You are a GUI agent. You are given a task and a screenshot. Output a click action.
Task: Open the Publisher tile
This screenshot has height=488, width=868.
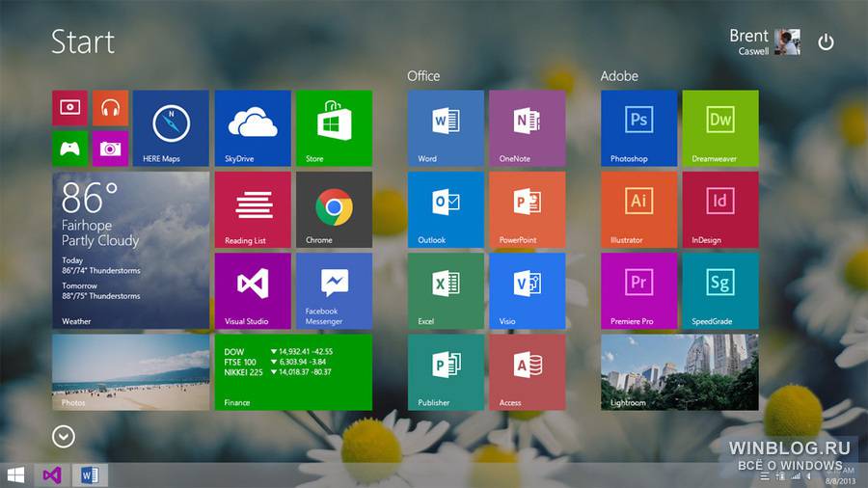(446, 372)
